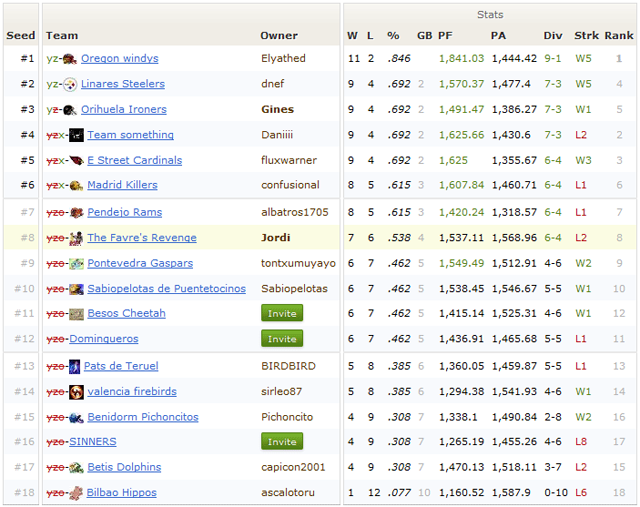640x507 pixels.
Task: Open the Bilbao Hippos team link
Action: [x=122, y=493]
